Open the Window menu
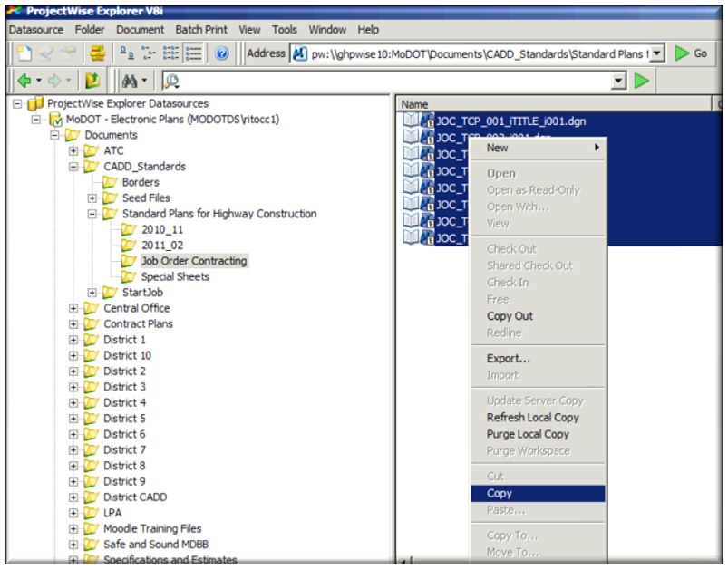This screenshot has width=728, height=569. 327,30
